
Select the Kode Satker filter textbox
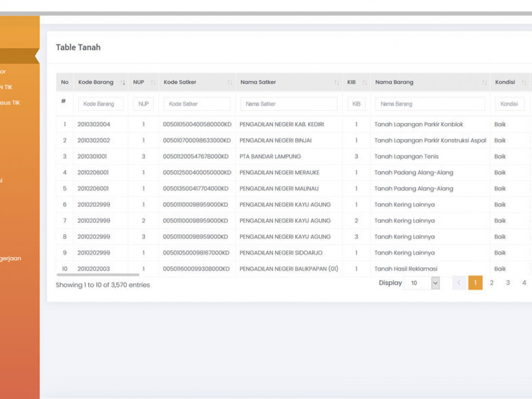pos(197,104)
